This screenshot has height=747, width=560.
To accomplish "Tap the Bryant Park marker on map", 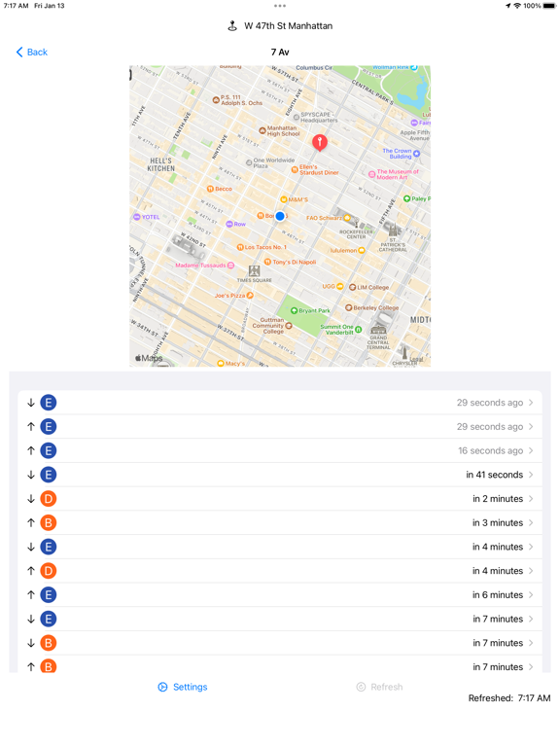I will tap(294, 310).
